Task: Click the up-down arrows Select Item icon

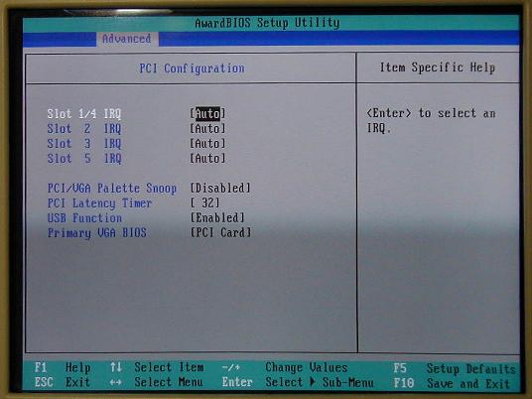Action: (116, 367)
